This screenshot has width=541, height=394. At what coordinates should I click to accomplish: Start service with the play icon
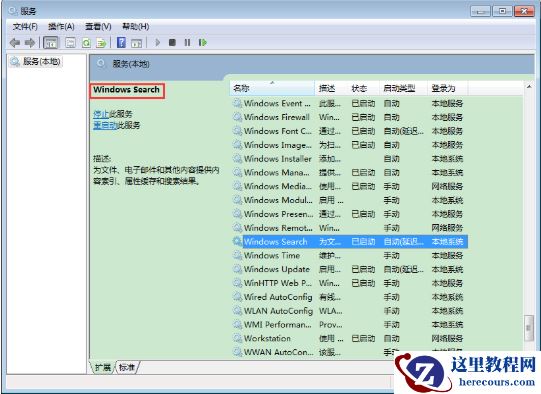coord(158,43)
